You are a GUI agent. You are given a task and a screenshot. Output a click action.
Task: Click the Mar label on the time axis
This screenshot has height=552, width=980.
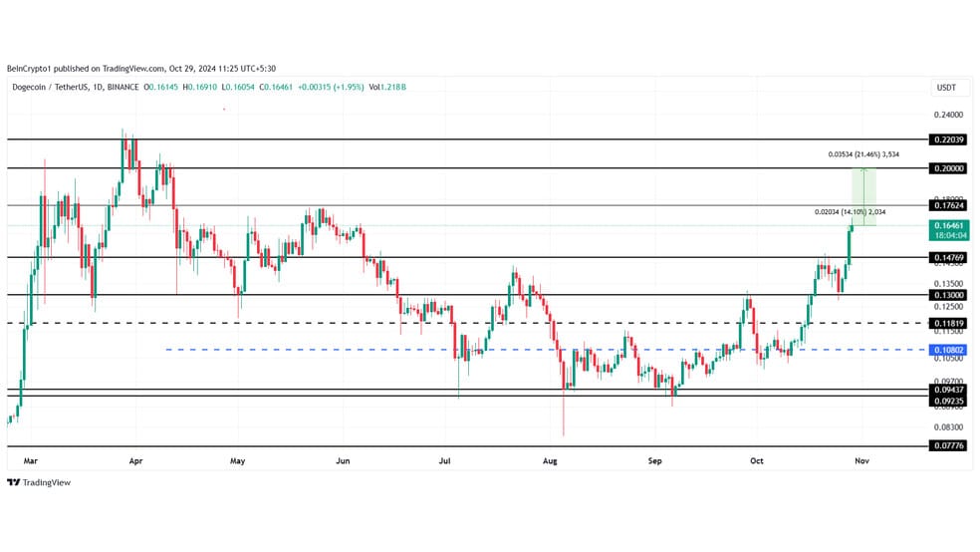tap(31, 460)
